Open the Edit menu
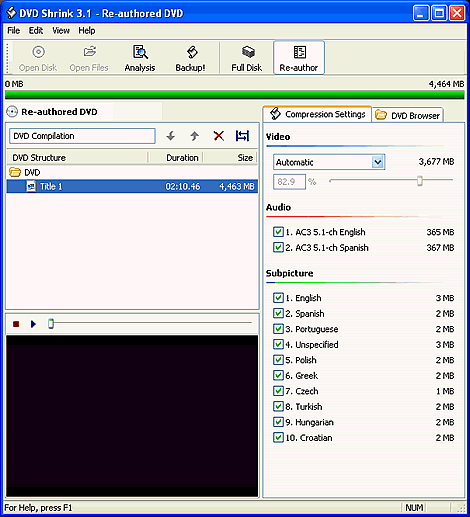 point(36,31)
